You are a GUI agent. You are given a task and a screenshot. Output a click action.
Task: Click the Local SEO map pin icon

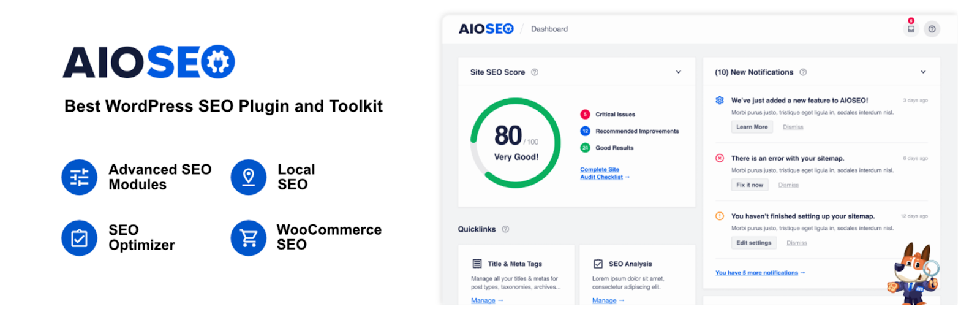(249, 177)
